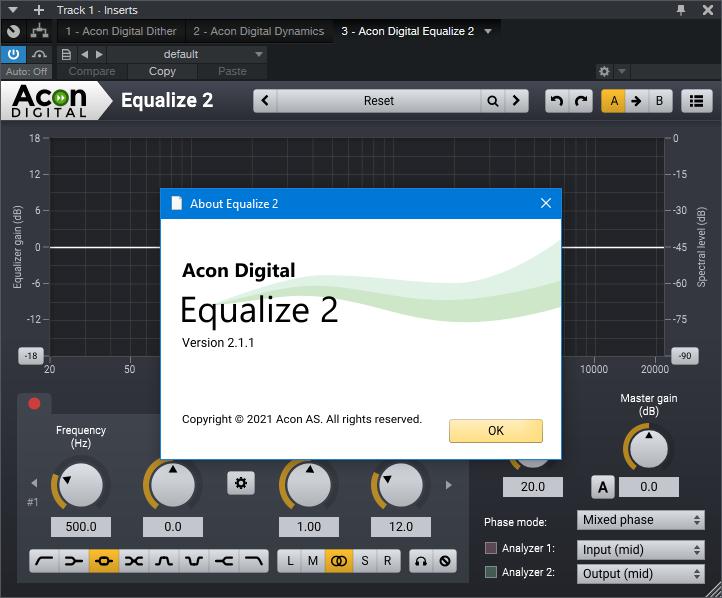Toggle headphones solo band button

(x=421, y=561)
